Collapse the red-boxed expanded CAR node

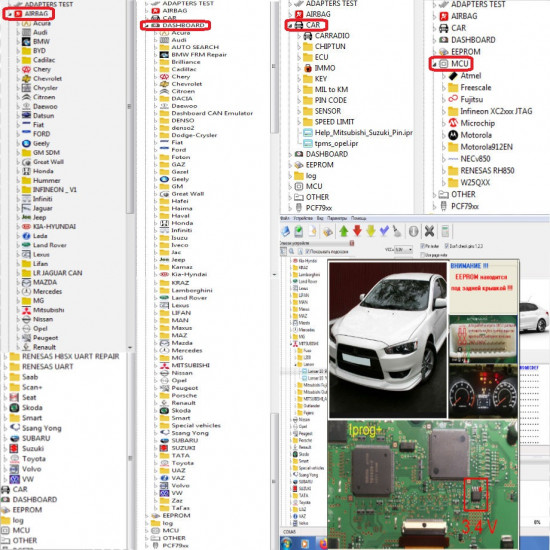[x=290, y=25]
